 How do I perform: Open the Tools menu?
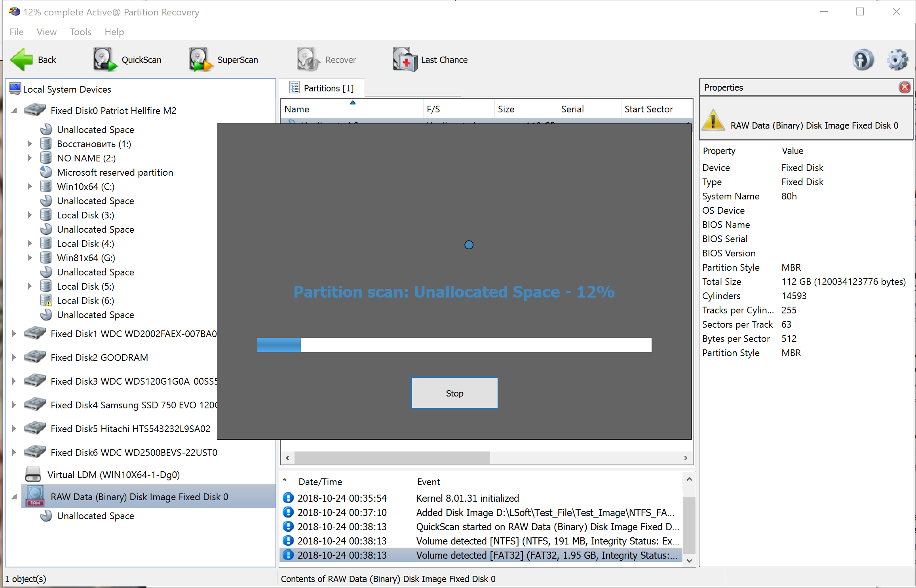(80, 32)
